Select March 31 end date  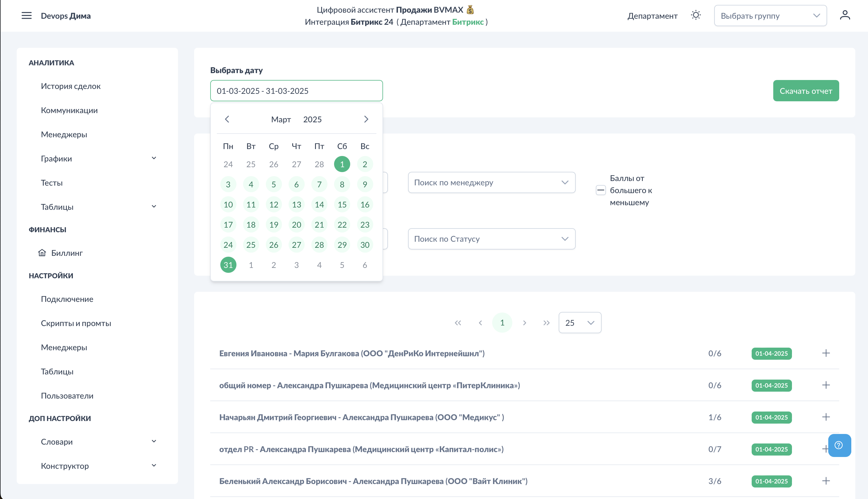click(x=228, y=265)
